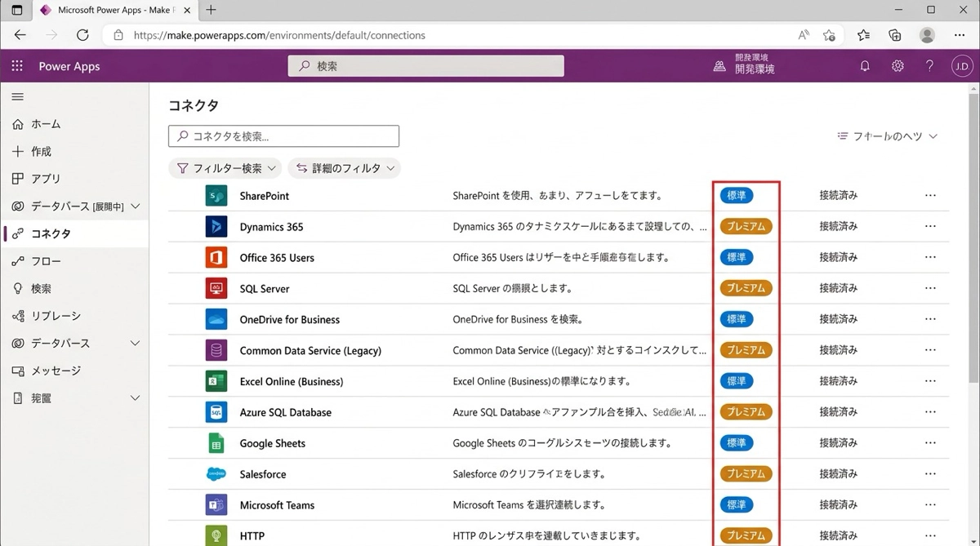Screen dimensions: 980x546
Task: Click the SQL Server connector icon
Action: pos(216,289)
